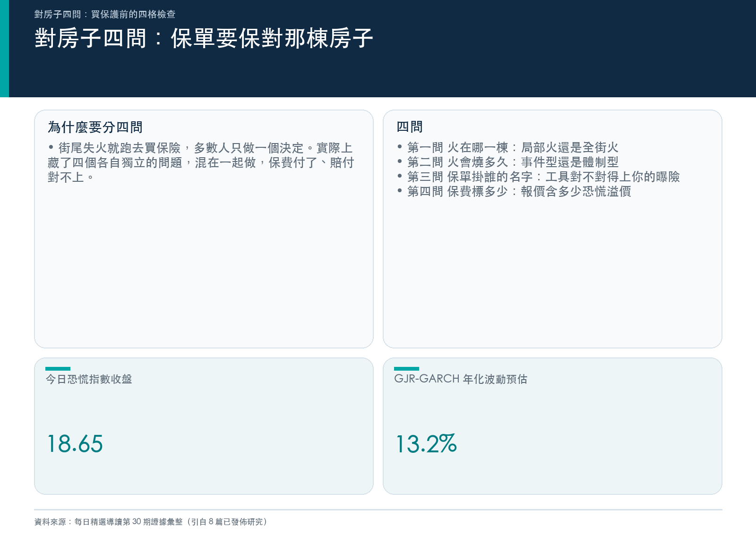Click the source footnote 資料來源

(x=151, y=522)
